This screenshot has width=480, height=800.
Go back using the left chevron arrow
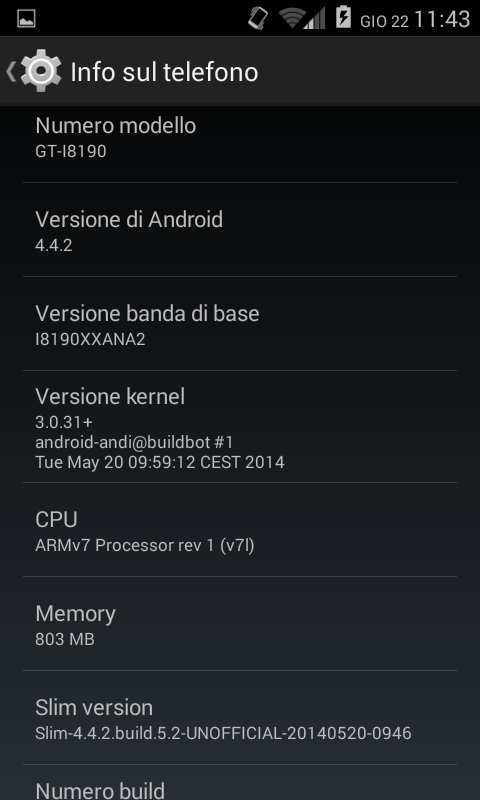point(11,71)
